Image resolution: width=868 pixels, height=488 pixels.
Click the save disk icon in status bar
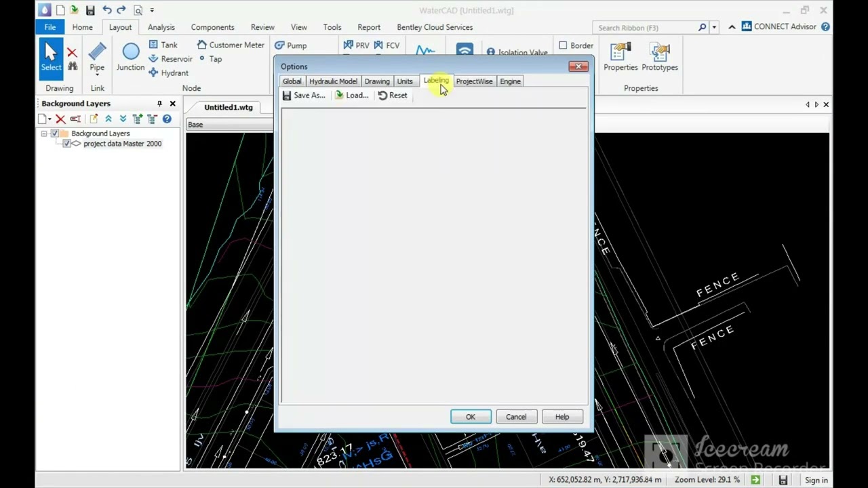783,480
